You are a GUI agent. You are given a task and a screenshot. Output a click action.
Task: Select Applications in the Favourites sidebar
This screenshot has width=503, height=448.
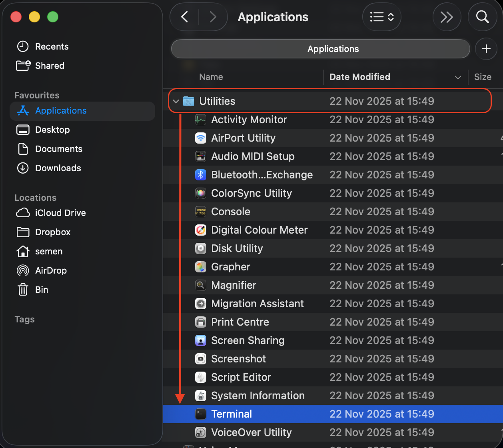click(82, 111)
